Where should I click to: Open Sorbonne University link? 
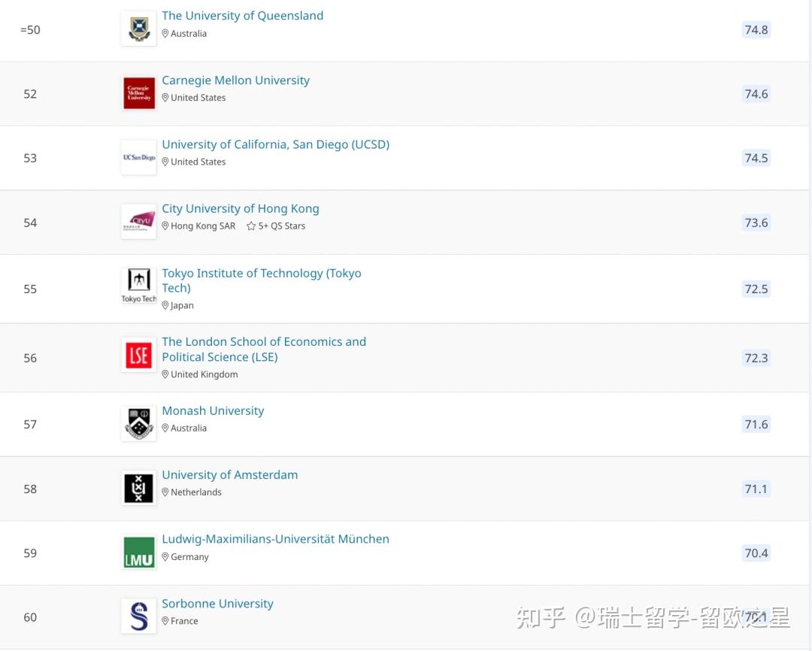[217, 604]
